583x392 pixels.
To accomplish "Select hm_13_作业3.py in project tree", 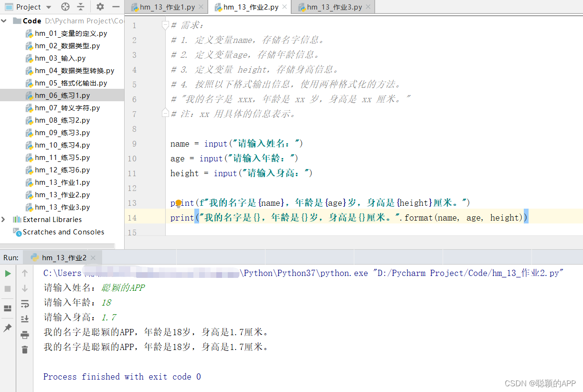I will (x=62, y=207).
